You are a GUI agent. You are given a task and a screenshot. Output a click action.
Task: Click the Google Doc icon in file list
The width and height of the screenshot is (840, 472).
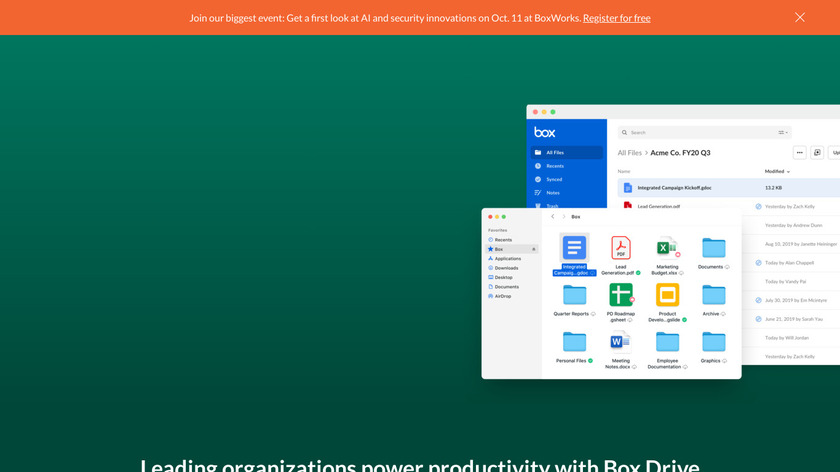tap(628, 188)
